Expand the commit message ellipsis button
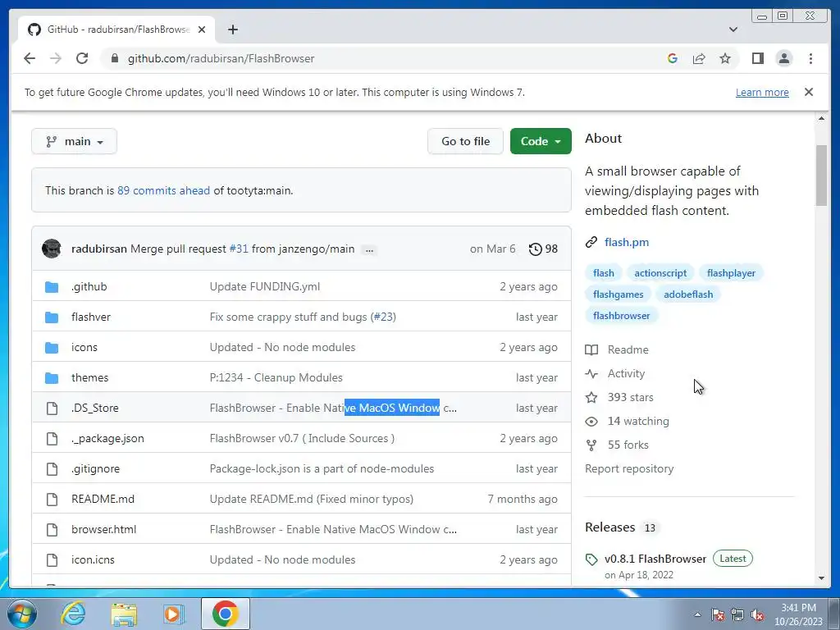Image resolution: width=840 pixels, height=630 pixels. coord(369,249)
